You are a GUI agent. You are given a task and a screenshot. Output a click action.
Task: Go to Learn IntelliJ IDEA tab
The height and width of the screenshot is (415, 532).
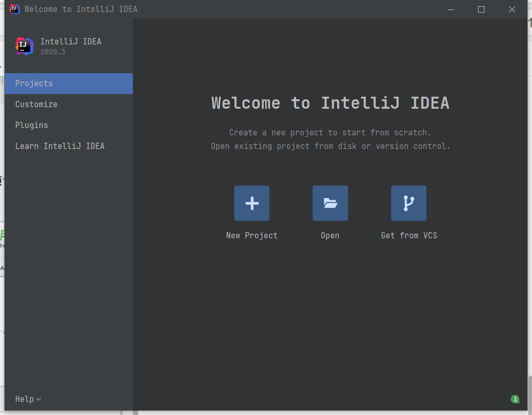pos(69,146)
